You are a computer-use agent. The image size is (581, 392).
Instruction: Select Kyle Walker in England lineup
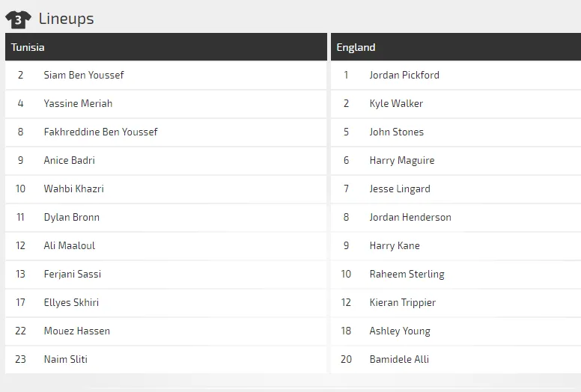pos(396,104)
